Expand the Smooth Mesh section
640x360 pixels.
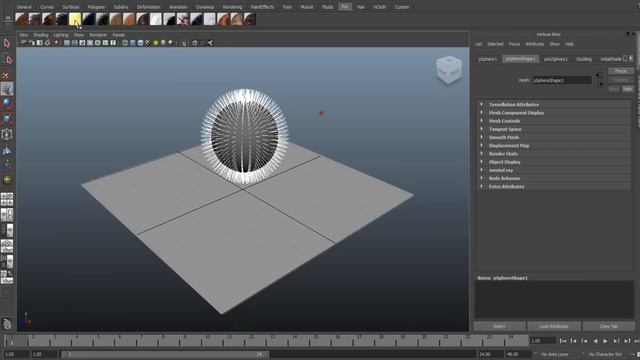pyautogui.click(x=554, y=137)
